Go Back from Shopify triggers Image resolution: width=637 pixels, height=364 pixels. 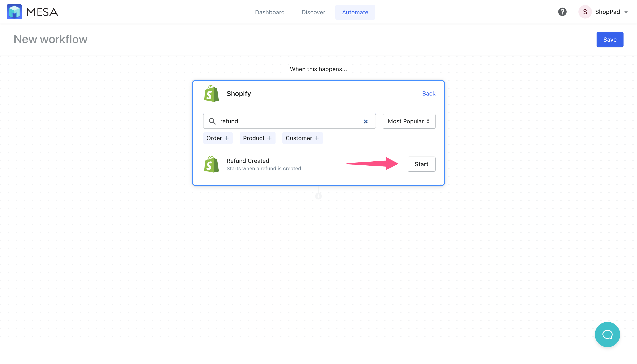click(x=428, y=93)
